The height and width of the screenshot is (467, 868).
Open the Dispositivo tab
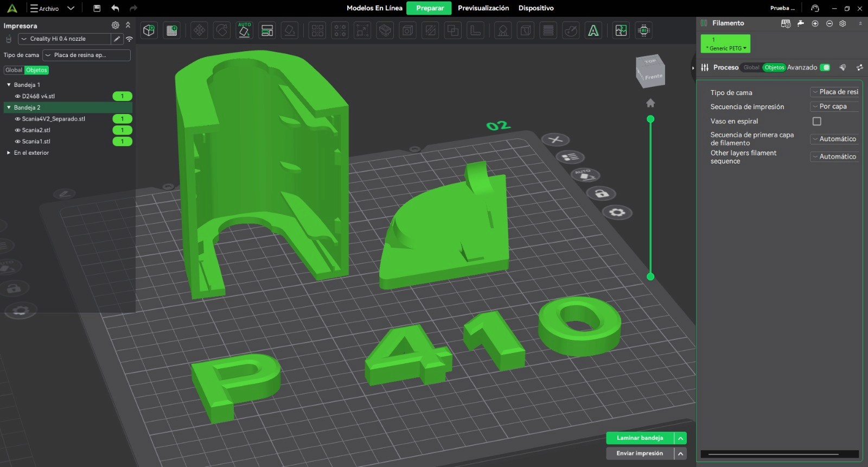click(x=535, y=8)
